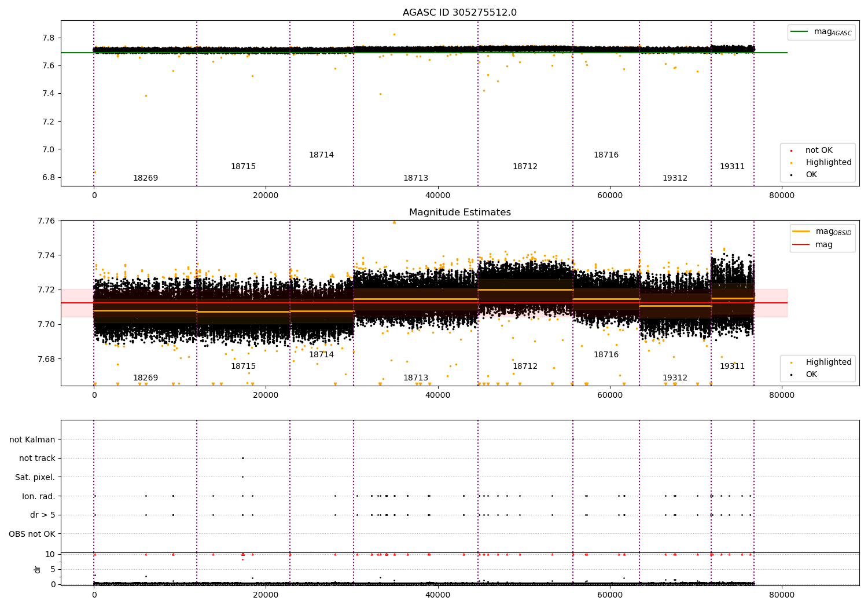Screen dimensions: 868x608
Task: Click lowest orange outlier near 6.8 in top plot
Action: click(x=95, y=173)
